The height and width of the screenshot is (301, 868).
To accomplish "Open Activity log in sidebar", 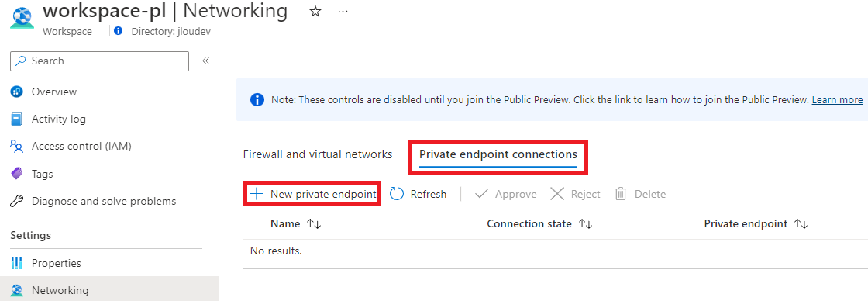I will pyautogui.click(x=59, y=119).
